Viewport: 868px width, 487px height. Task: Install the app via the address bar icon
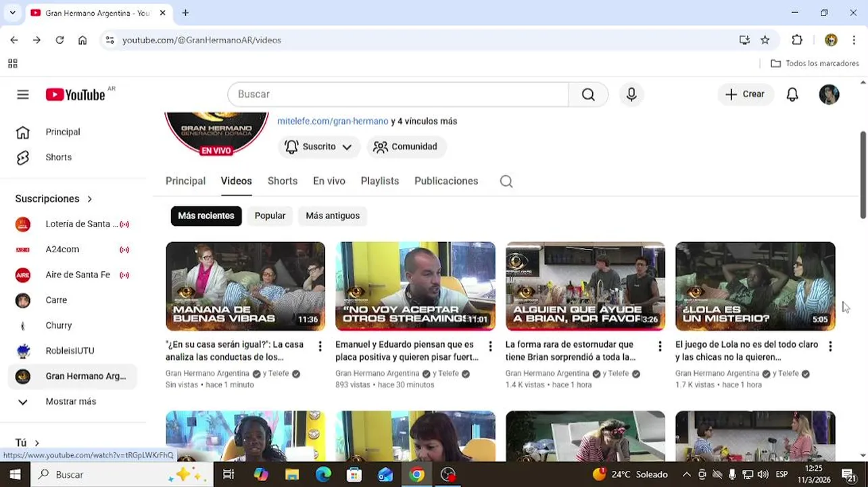click(x=744, y=40)
